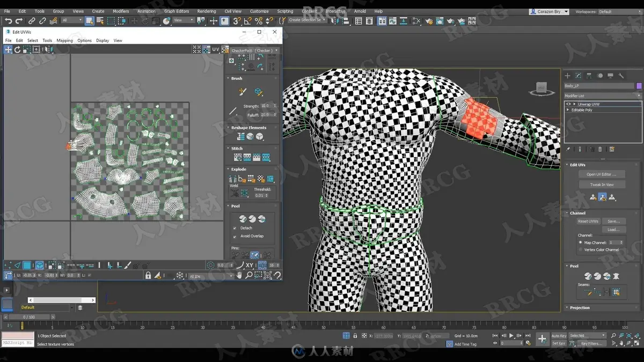The width and height of the screenshot is (644, 362).
Task: Click Pan hand tool in UV editor
Action: coord(239,275)
